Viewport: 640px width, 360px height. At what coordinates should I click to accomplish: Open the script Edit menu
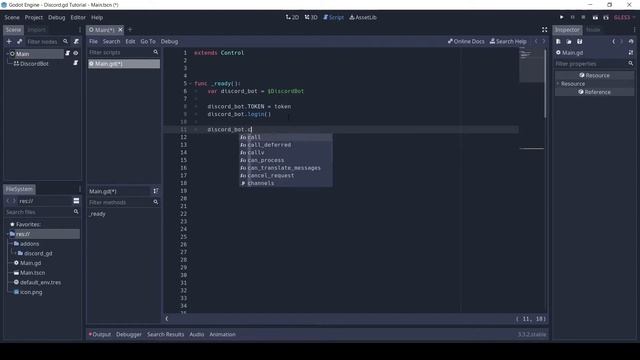130,41
